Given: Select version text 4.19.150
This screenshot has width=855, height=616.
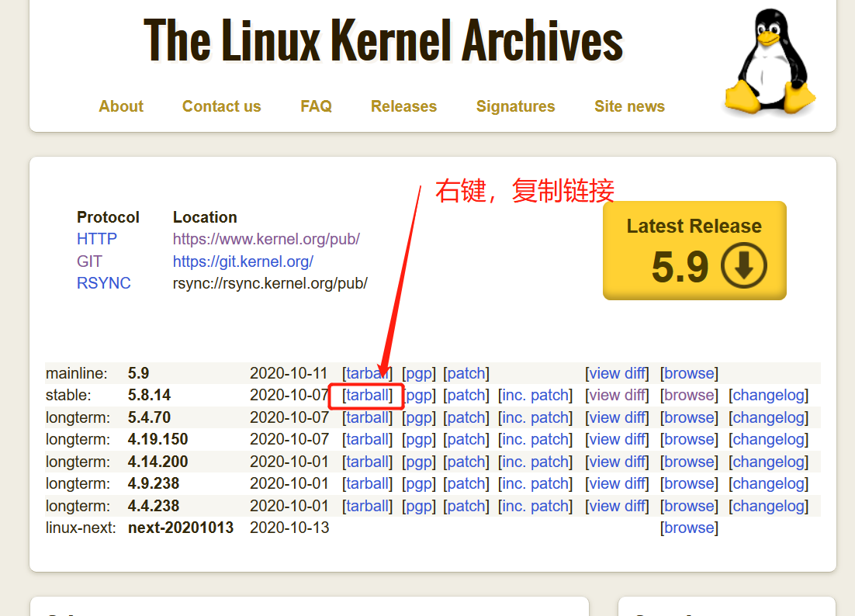Looking at the screenshot, I should click(x=157, y=439).
